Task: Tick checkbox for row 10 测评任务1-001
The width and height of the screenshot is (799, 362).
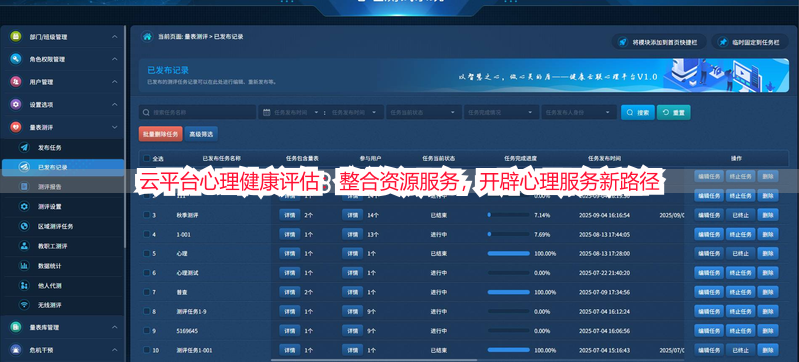Action: coord(147,350)
